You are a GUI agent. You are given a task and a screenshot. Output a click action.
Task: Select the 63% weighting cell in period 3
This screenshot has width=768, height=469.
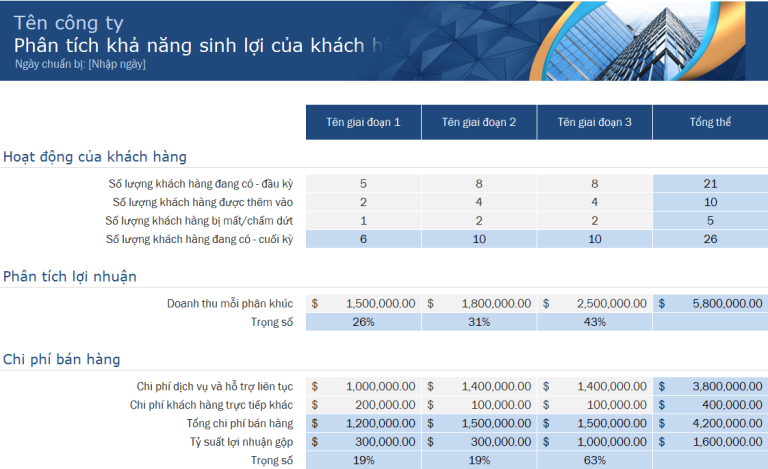pos(595,460)
